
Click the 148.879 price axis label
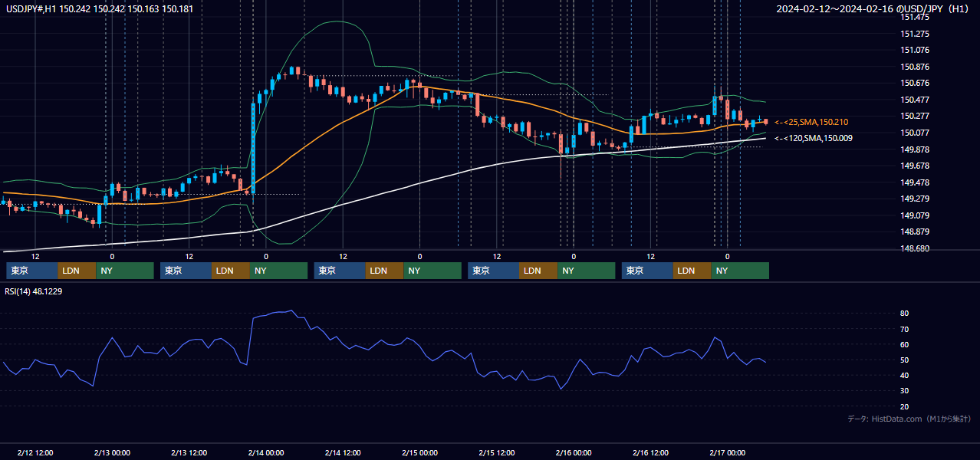(x=915, y=232)
